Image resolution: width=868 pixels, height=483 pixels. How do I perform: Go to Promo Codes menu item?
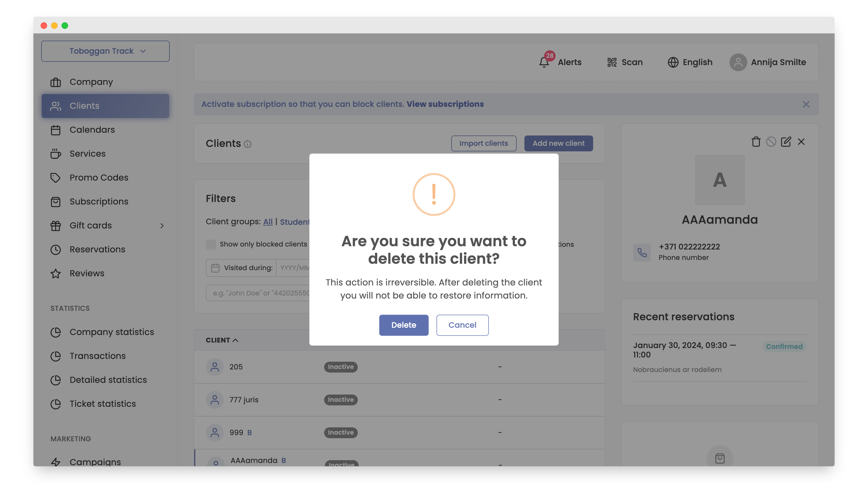tap(99, 178)
